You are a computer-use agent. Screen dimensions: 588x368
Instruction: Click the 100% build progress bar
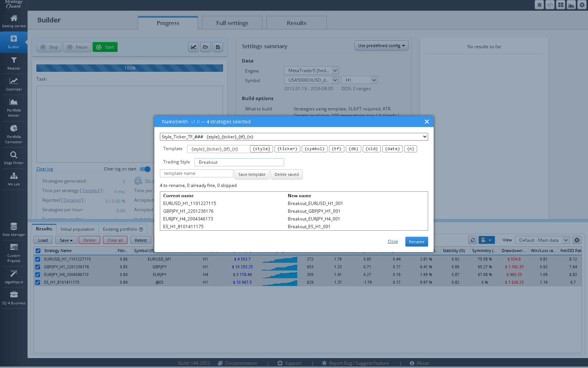click(x=130, y=68)
